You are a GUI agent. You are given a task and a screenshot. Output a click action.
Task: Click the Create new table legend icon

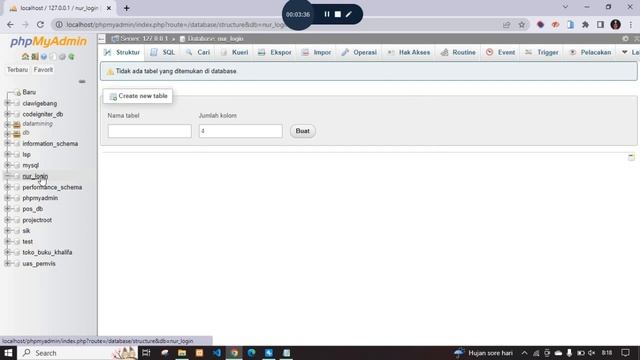[x=113, y=96]
